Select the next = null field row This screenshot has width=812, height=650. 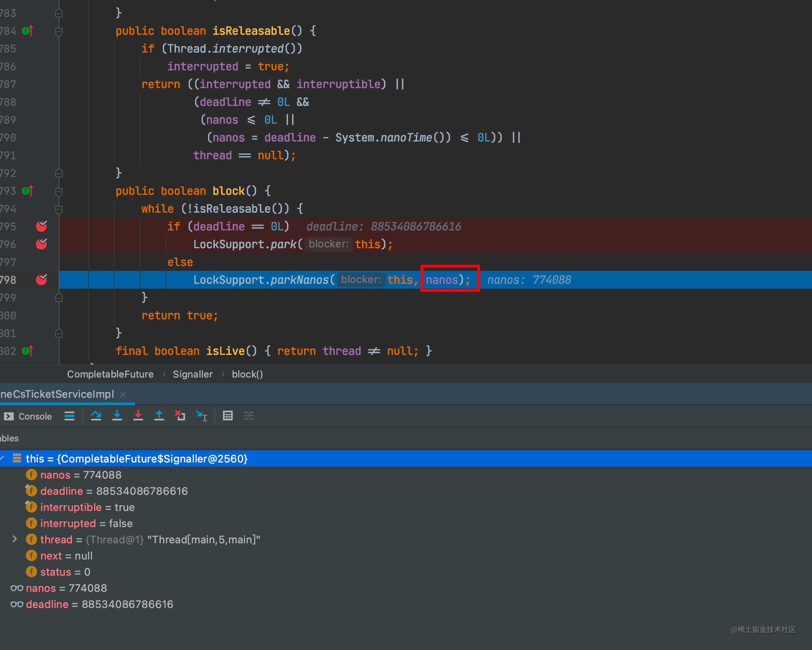click(406, 555)
